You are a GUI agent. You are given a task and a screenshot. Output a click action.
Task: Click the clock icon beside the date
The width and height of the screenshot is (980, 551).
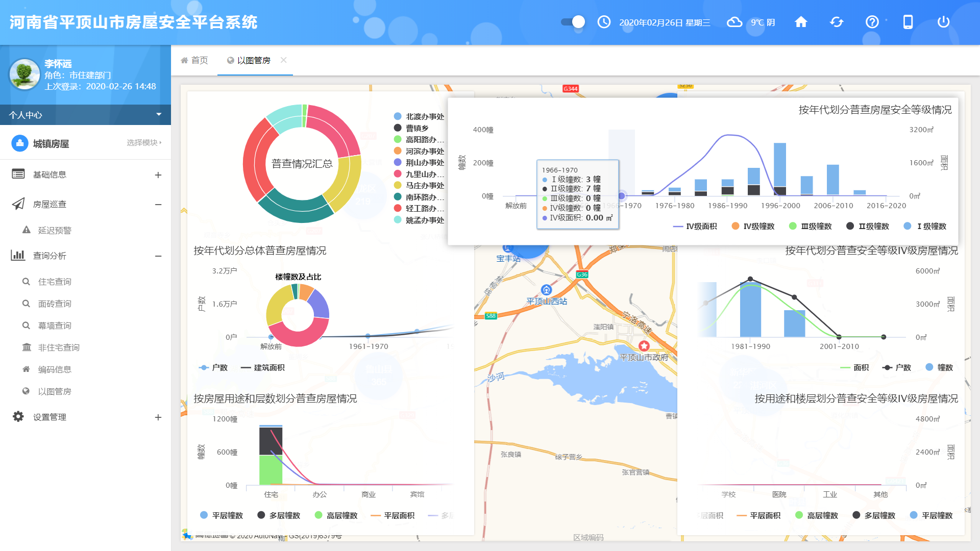604,22
